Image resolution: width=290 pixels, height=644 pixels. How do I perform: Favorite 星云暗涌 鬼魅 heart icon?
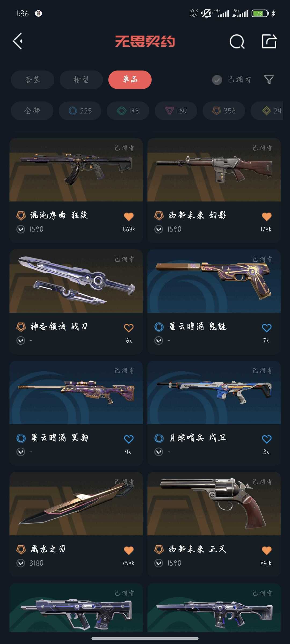click(x=267, y=328)
